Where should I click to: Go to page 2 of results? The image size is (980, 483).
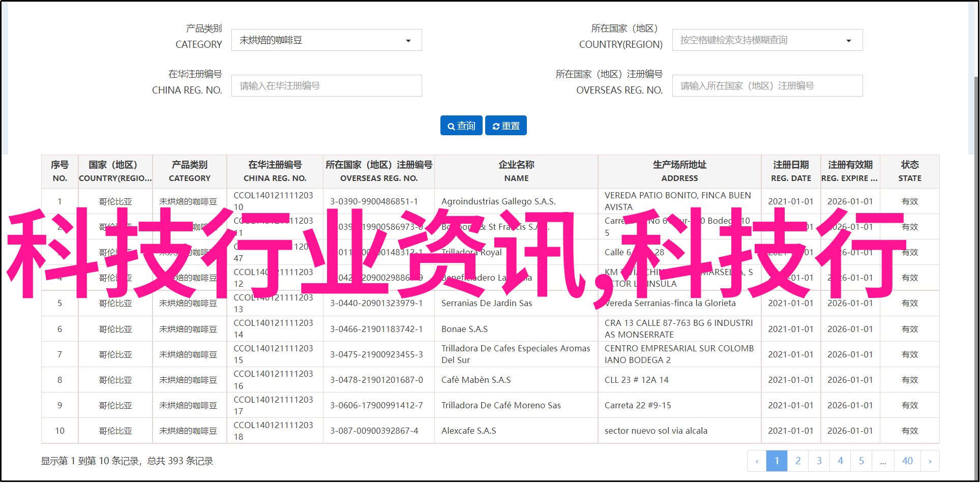click(x=798, y=461)
